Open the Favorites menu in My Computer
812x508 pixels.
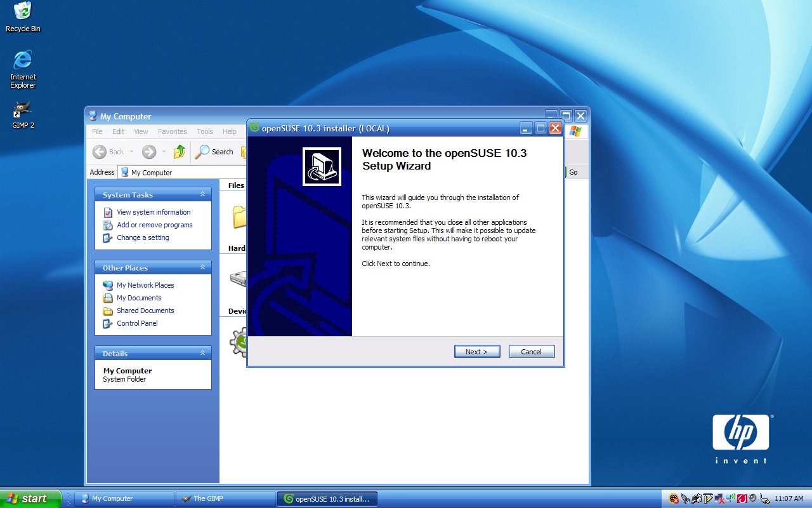click(173, 131)
